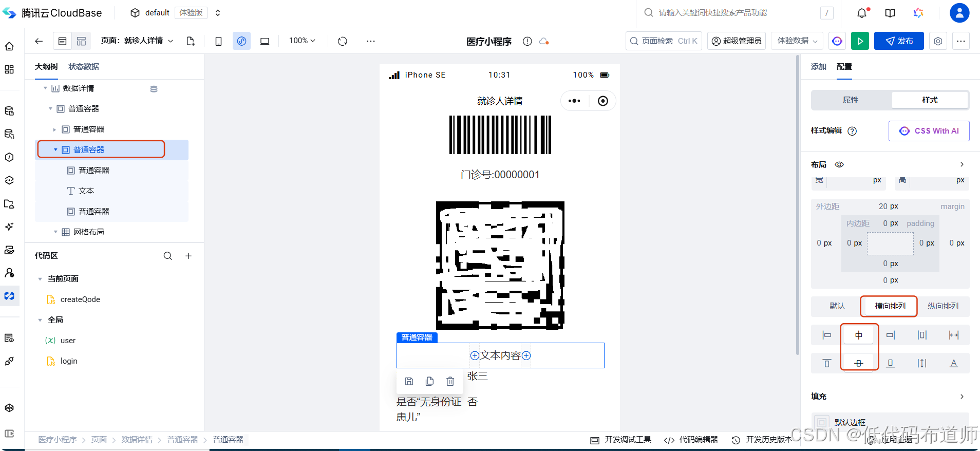Select space-between horizontal distribution

(954, 335)
